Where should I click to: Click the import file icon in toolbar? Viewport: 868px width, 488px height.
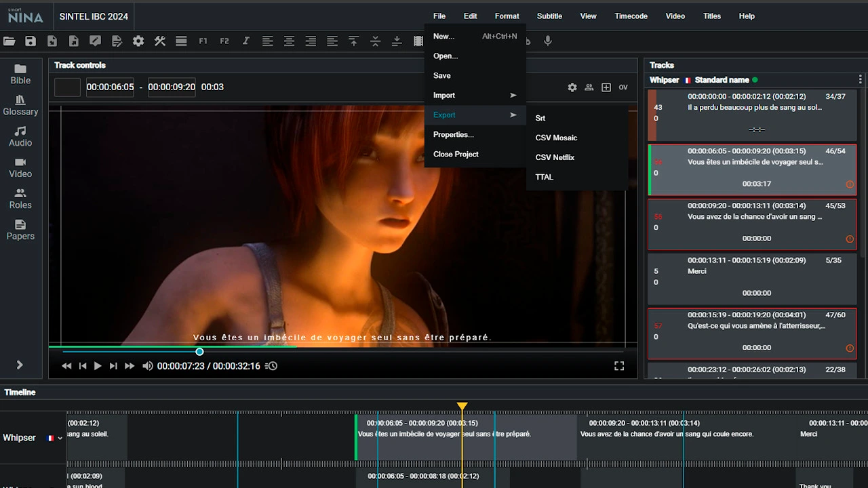(x=52, y=41)
